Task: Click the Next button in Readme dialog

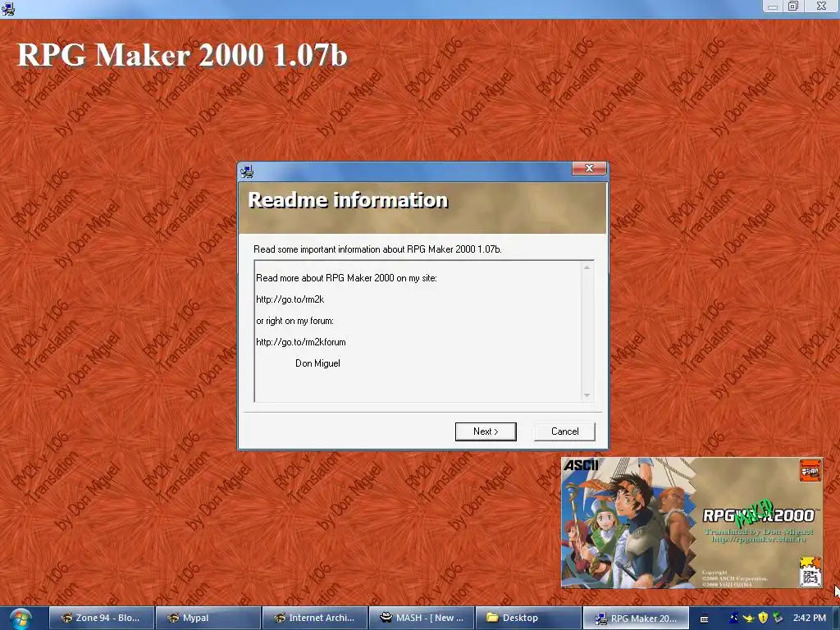Action: coord(486,431)
